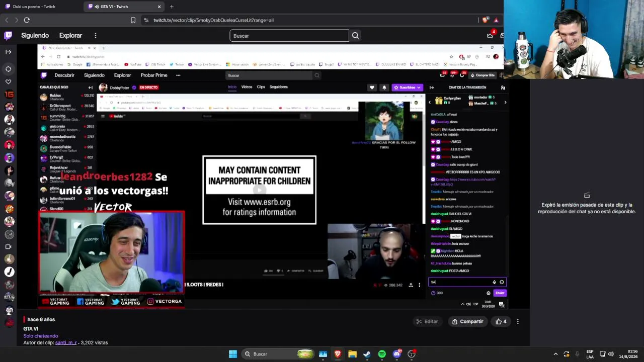Click the clip video player
The image size is (644, 362).
click(x=273, y=177)
